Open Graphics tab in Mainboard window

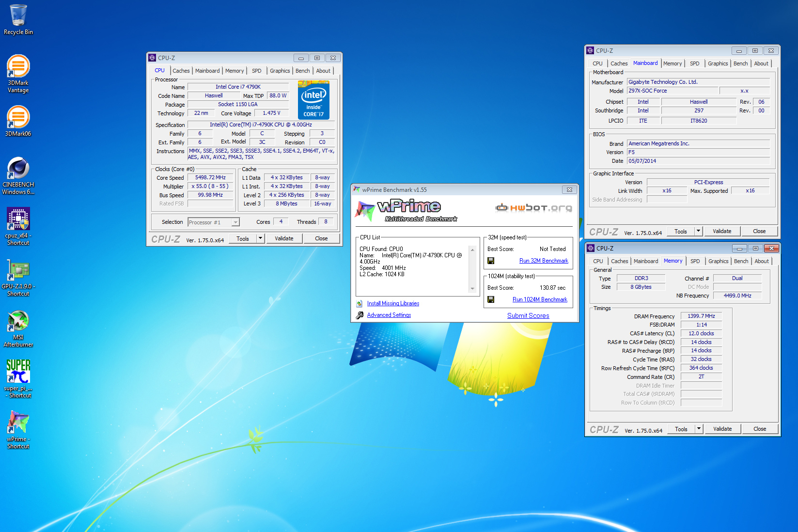click(x=718, y=63)
